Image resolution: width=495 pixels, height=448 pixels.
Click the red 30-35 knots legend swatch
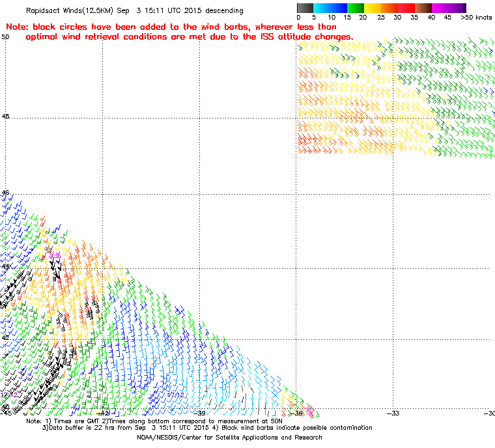(x=406, y=8)
